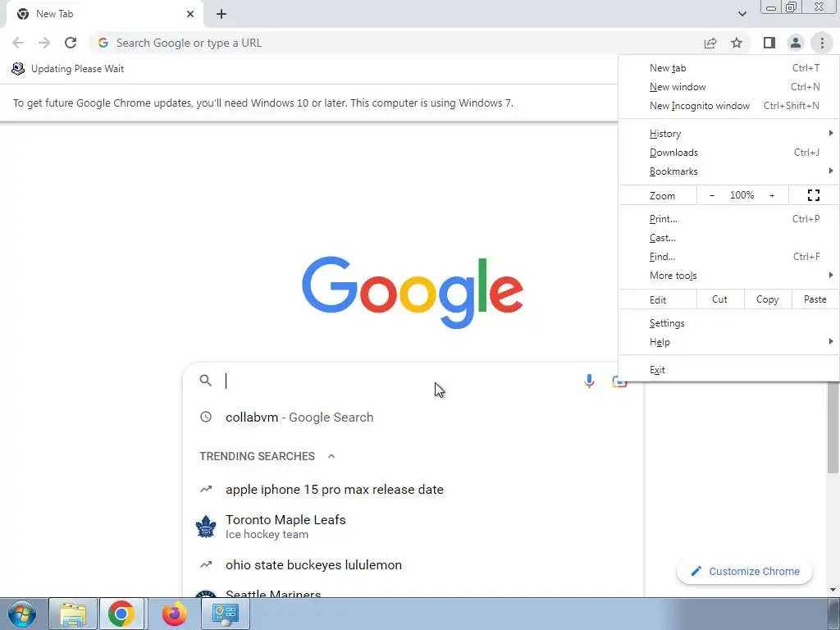
Task: Expand the History submenu
Action: (728, 134)
